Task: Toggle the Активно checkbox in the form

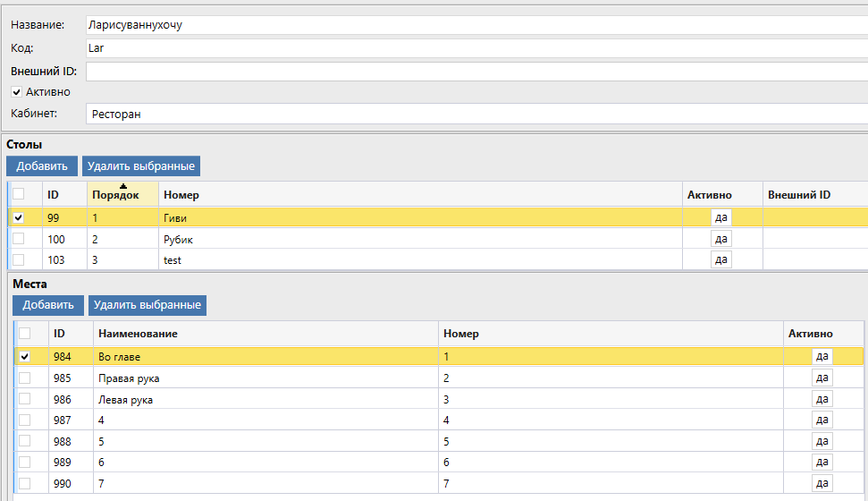Action: pyautogui.click(x=16, y=92)
